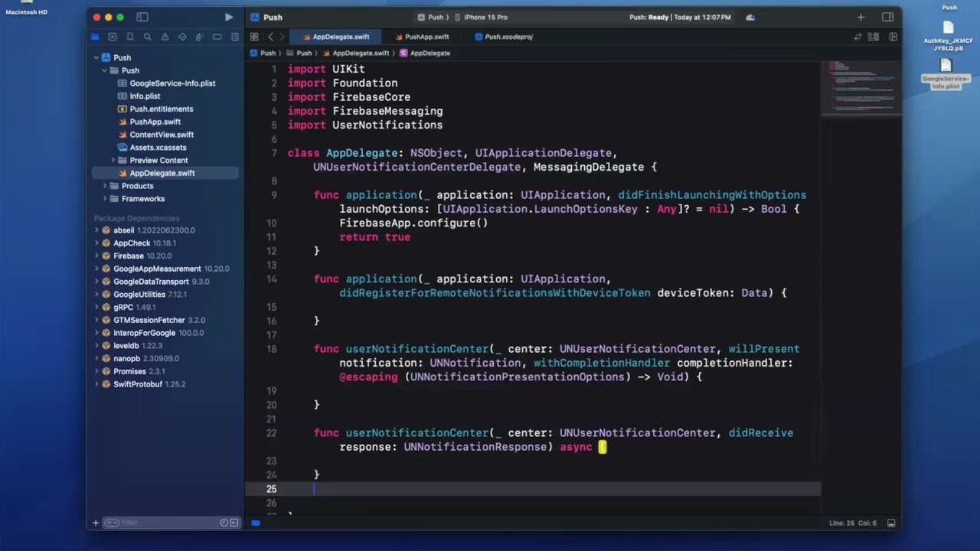Screen dimensions: 980x551
Task: Select the Project navigator folder icon
Action: point(95,37)
